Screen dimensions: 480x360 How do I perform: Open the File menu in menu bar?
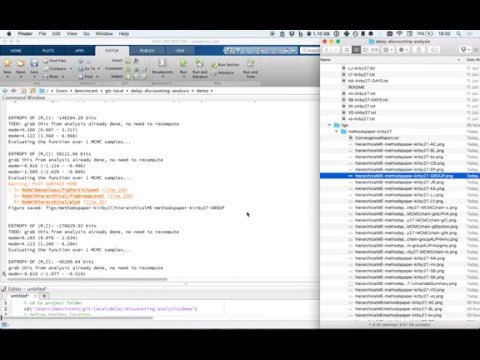tap(42, 34)
